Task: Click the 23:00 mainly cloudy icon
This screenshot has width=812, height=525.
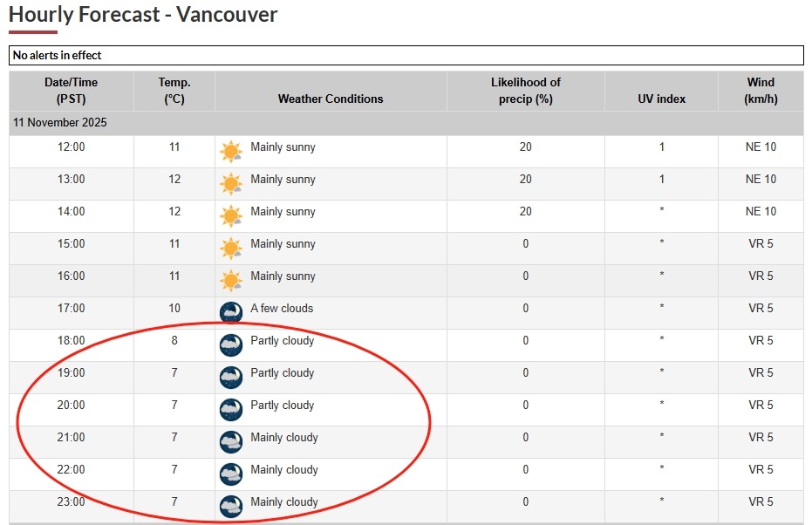Action: (x=231, y=507)
